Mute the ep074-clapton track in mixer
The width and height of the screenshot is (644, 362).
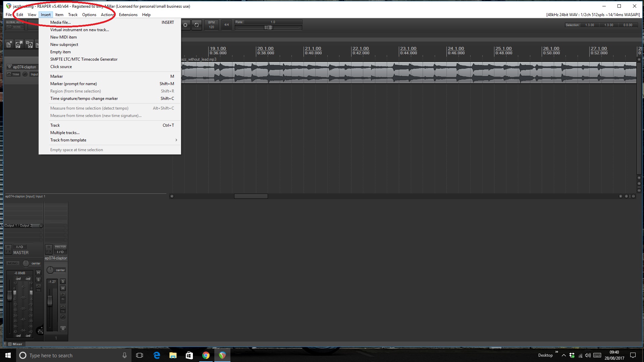[x=63, y=289]
